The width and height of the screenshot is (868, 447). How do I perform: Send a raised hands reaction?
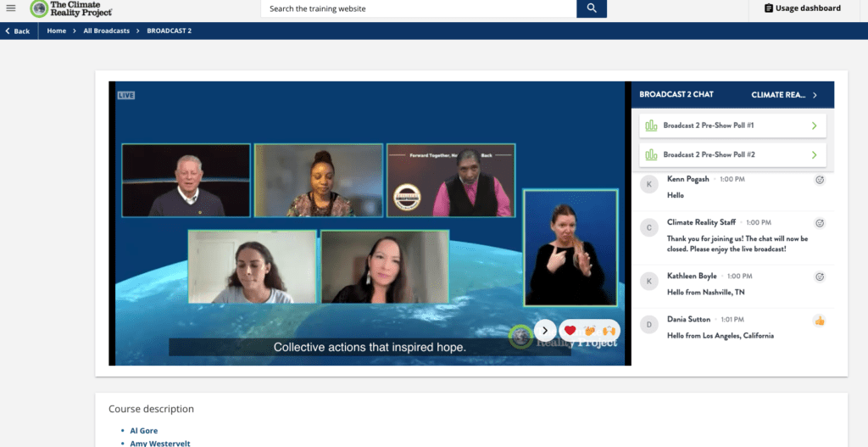pos(609,331)
